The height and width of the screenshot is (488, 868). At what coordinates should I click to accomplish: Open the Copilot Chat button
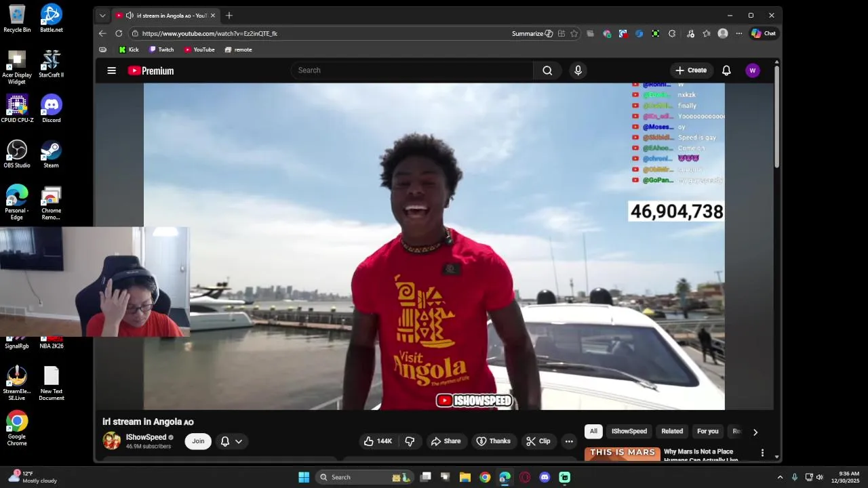click(x=764, y=33)
